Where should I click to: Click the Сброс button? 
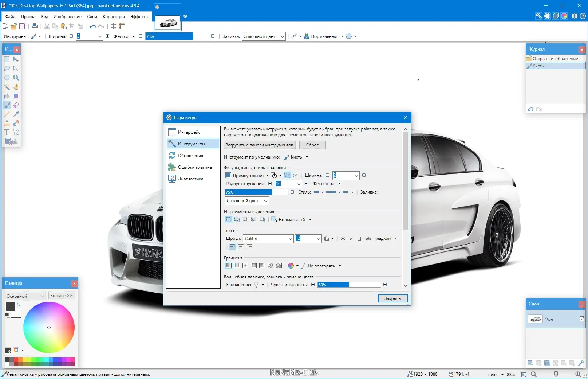tap(312, 145)
